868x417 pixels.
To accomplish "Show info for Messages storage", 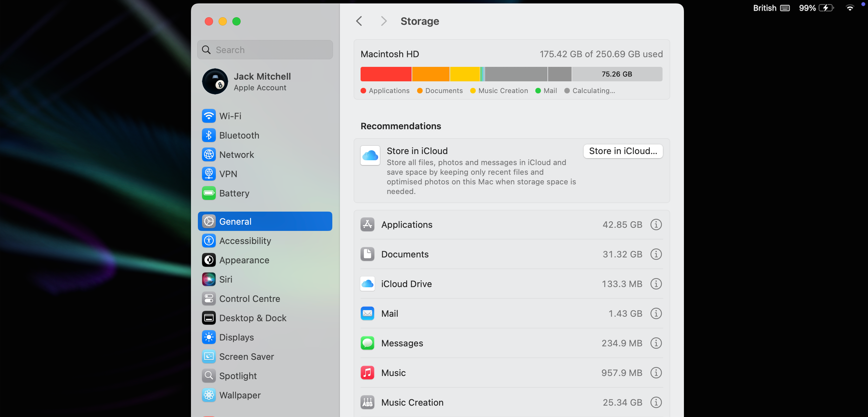I will pyautogui.click(x=656, y=343).
